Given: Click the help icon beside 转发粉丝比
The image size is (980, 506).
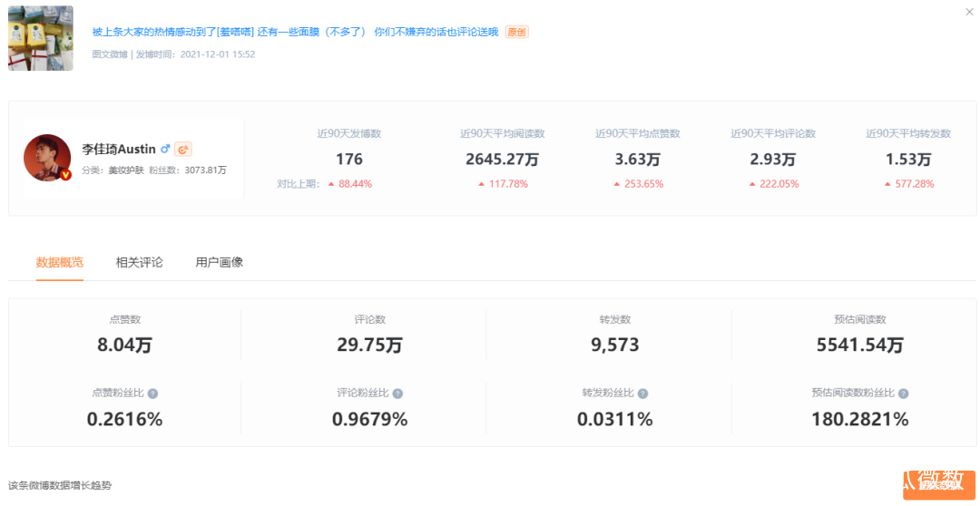Looking at the screenshot, I should tap(642, 394).
